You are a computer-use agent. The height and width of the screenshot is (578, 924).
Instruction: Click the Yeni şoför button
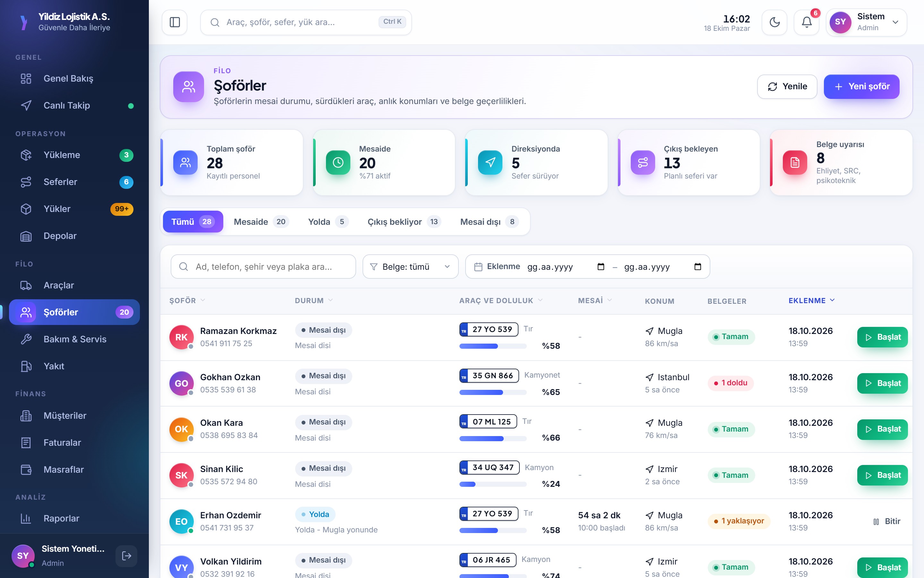[861, 86]
